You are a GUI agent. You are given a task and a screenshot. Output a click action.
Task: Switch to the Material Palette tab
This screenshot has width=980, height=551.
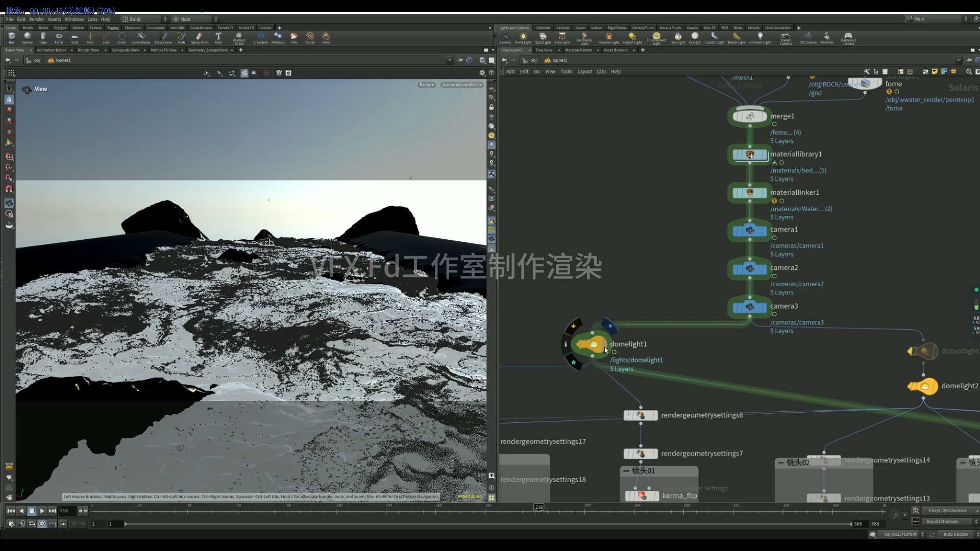[580, 50]
